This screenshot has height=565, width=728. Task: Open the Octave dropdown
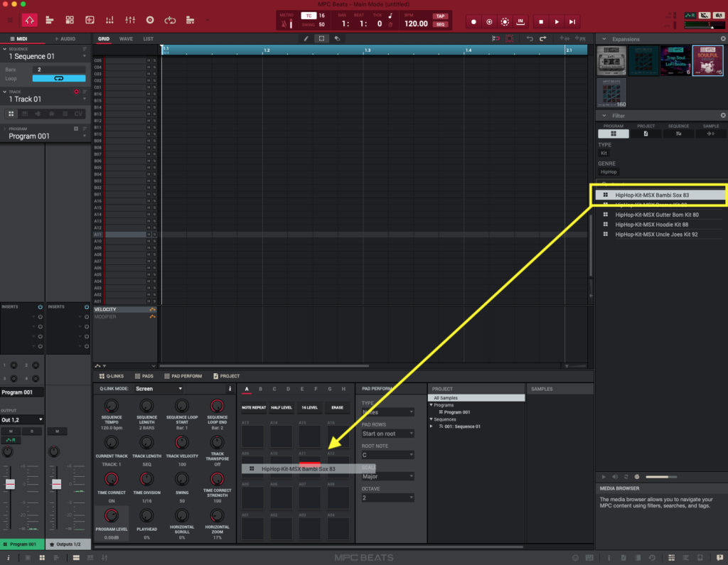click(x=387, y=497)
